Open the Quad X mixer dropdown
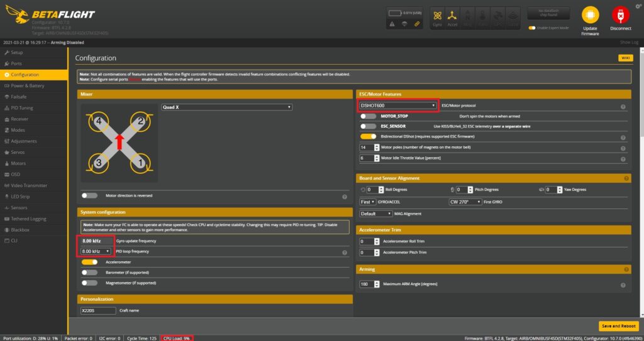This screenshot has height=341, width=644. [x=226, y=107]
